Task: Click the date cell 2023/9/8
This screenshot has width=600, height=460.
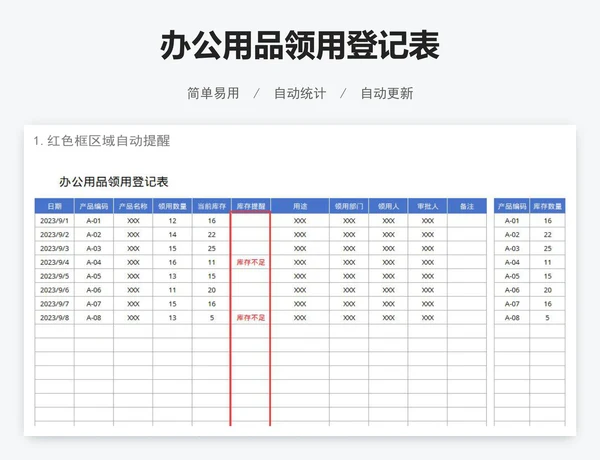Action: point(54,318)
